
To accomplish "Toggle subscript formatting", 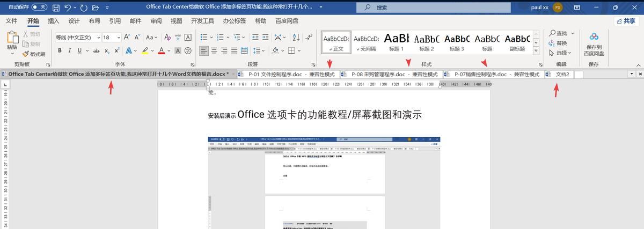I will (x=107, y=50).
